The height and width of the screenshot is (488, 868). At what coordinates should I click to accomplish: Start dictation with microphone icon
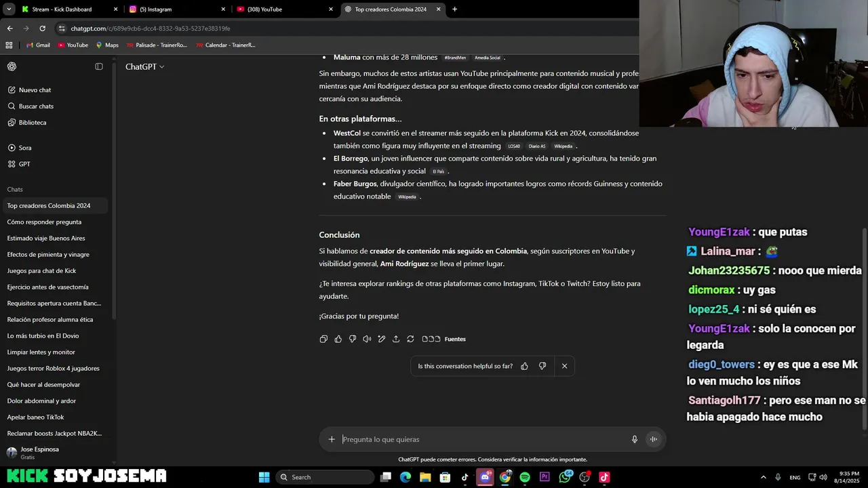(x=635, y=439)
